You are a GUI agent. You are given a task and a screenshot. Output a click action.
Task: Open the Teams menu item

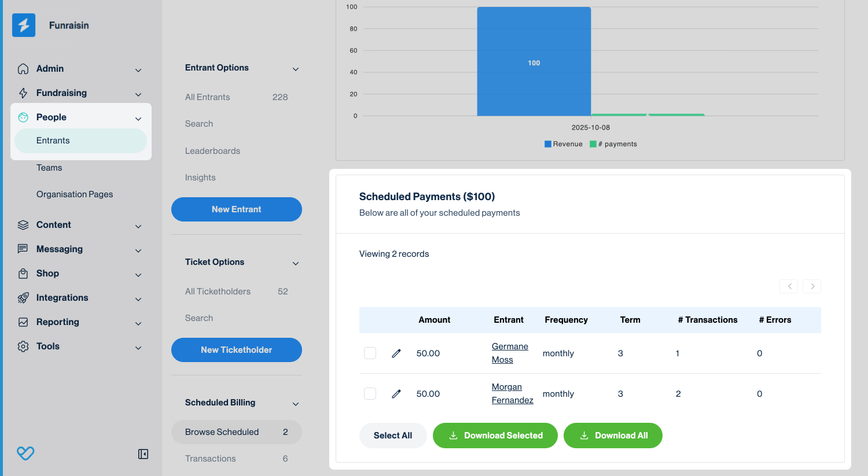[49, 168]
